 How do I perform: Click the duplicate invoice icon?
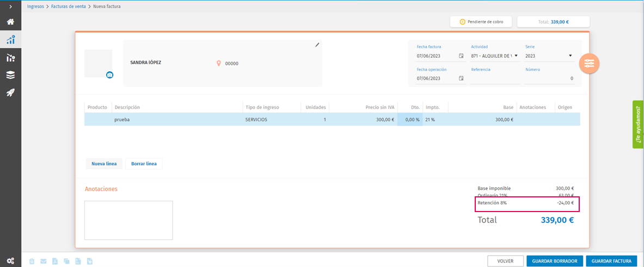coord(66,261)
